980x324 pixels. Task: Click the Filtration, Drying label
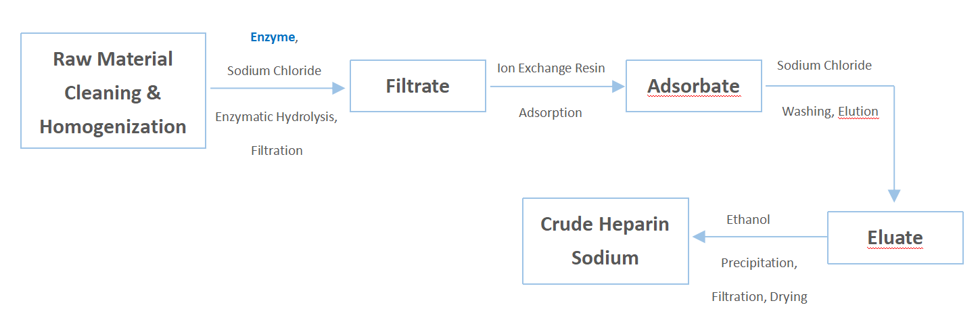point(759,296)
